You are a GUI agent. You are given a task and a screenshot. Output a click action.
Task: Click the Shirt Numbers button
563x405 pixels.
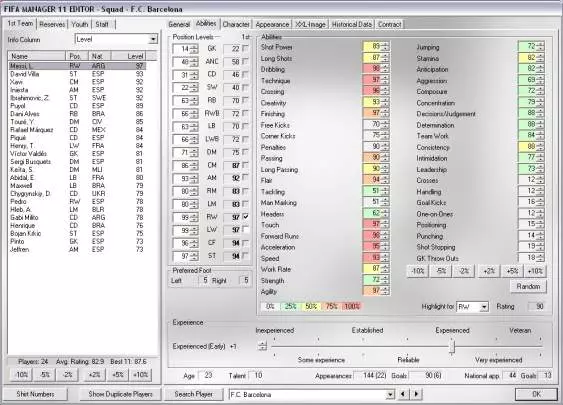[x=35, y=394]
